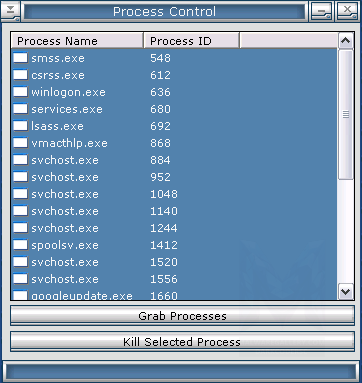The width and height of the screenshot is (362, 383).
Task: Click the icon for svchost.exe PID 1048
Action: click(x=20, y=194)
